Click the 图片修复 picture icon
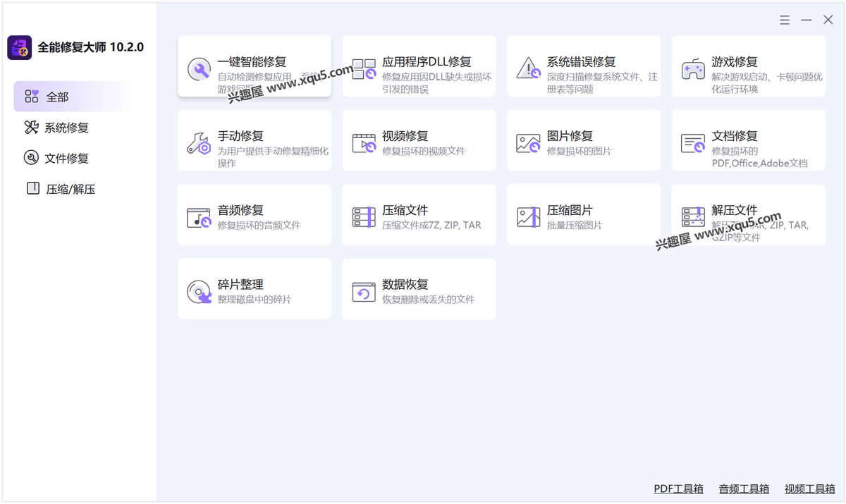This screenshot has height=504, width=846. click(x=528, y=143)
